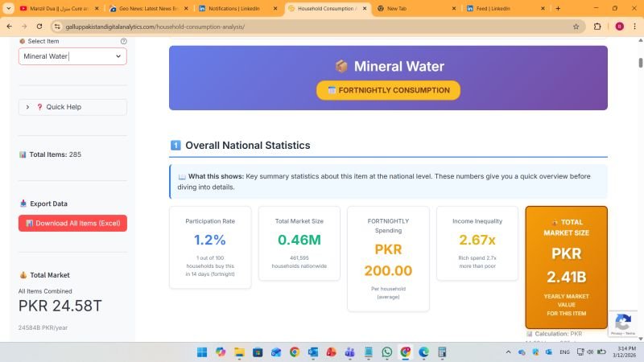This screenshot has height=362, width=644.
Task: Click the orange Total Market Size card
Action: click(566, 267)
